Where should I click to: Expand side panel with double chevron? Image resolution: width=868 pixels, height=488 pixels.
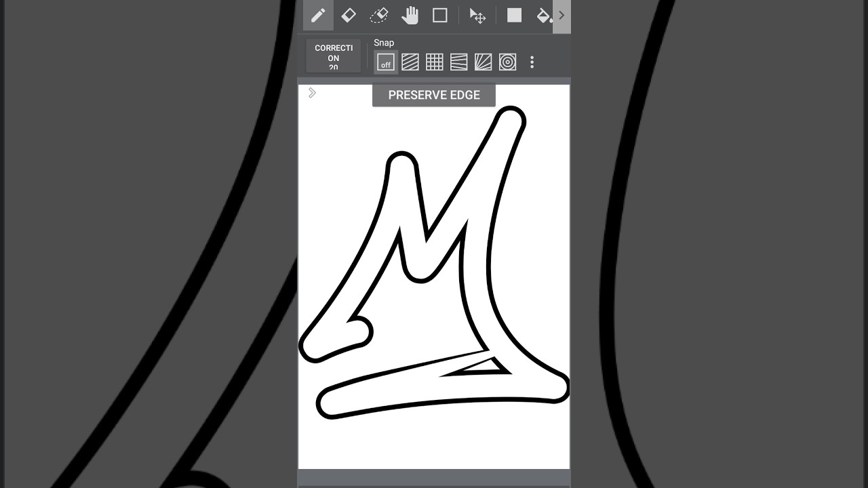[312, 93]
